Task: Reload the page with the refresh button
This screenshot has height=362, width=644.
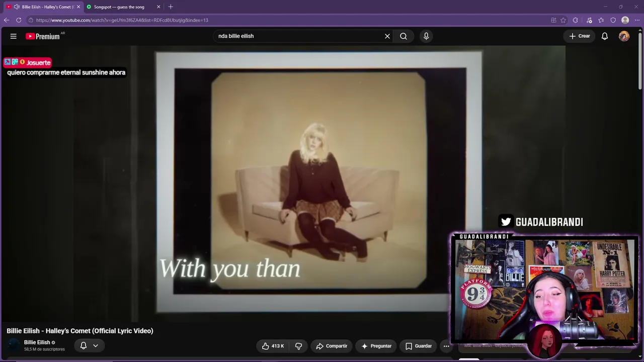Action: click(x=19, y=20)
